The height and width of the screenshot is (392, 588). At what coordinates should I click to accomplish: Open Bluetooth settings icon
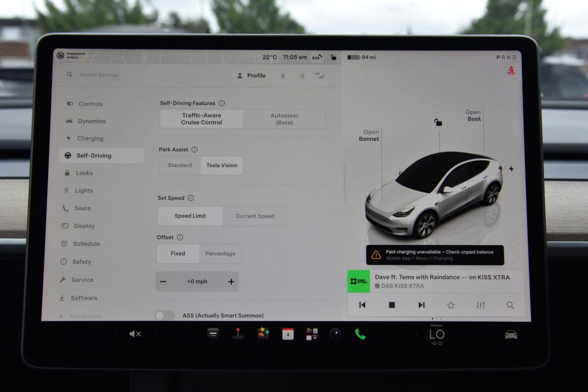[302, 76]
